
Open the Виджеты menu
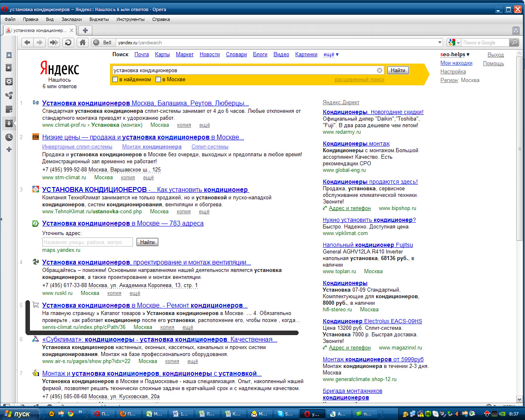99,19
